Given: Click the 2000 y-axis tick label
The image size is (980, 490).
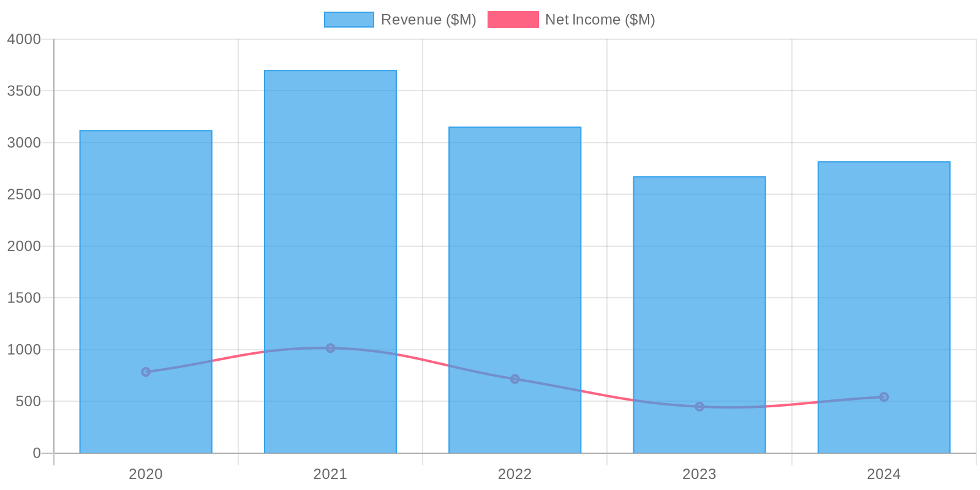Looking at the screenshot, I should (x=24, y=246).
